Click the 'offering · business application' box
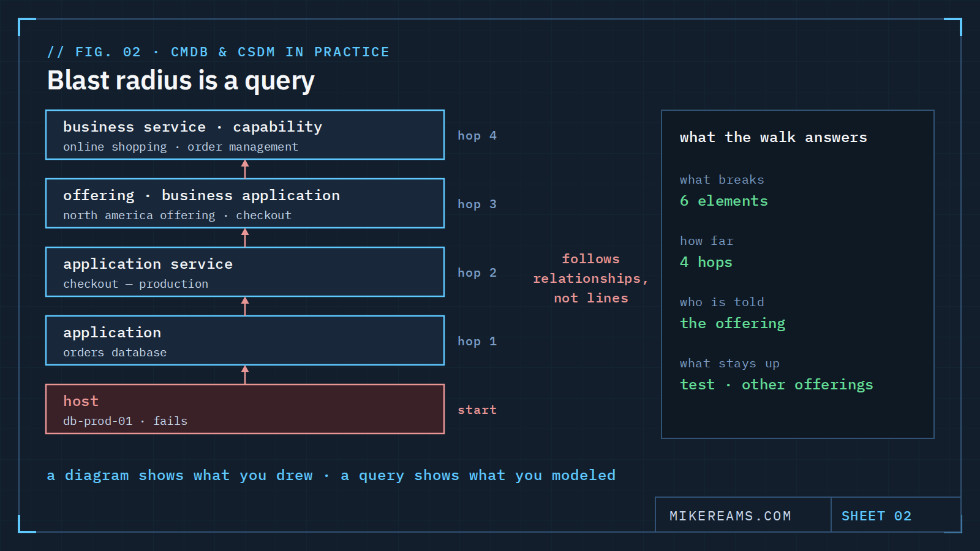Viewport: 980px width, 551px height. pos(245,203)
